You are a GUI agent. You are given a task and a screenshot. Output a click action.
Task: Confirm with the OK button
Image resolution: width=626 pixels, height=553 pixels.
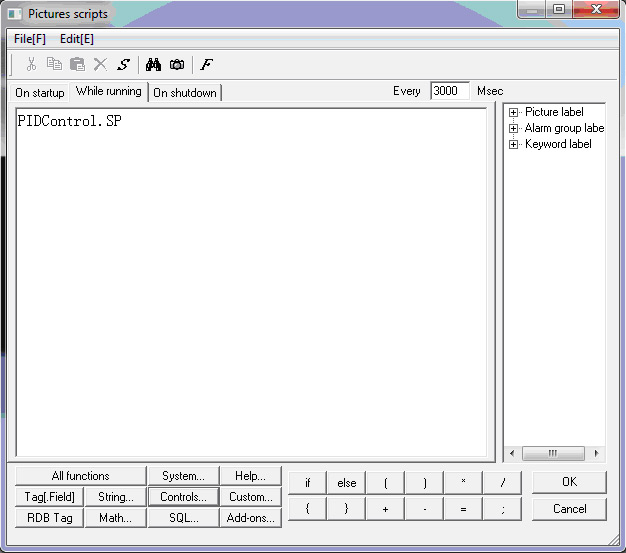pyautogui.click(x=569, y=482)
